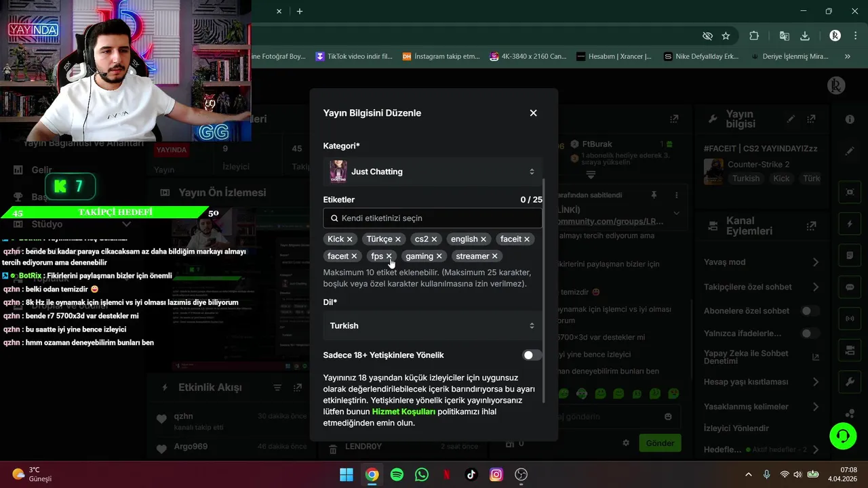Open Chrome downloads
Image resolution: width=868 pixels, height=488 pixels.
point(805,36)
